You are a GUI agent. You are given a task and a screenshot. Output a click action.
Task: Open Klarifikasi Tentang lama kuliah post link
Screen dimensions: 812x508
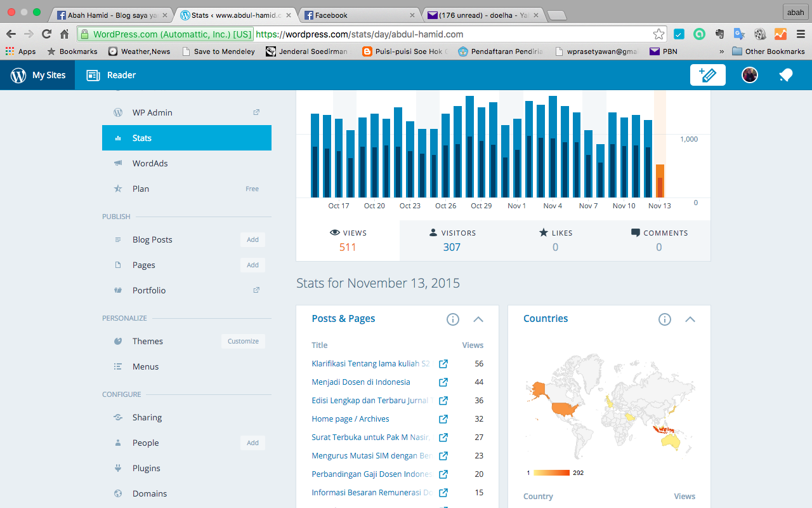tap(370, 364)
